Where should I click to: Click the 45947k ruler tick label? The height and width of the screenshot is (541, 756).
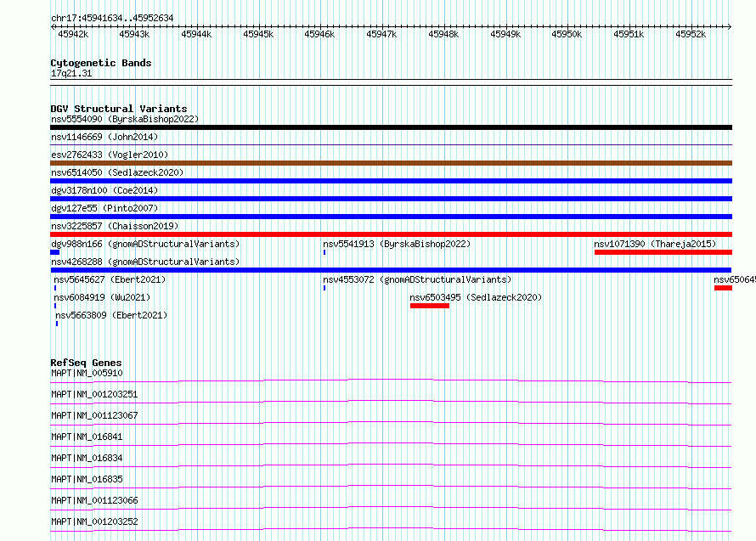tap(381, 34)
